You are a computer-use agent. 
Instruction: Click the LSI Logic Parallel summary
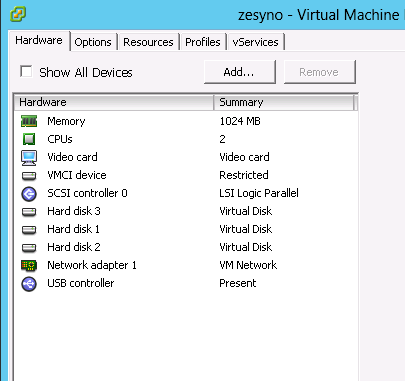[x=259, y=193]
